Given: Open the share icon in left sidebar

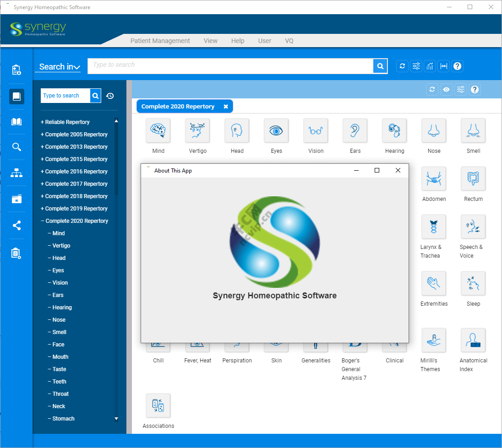Looking at the screenshot, I should pyautogui.click(x=16, y=226).
